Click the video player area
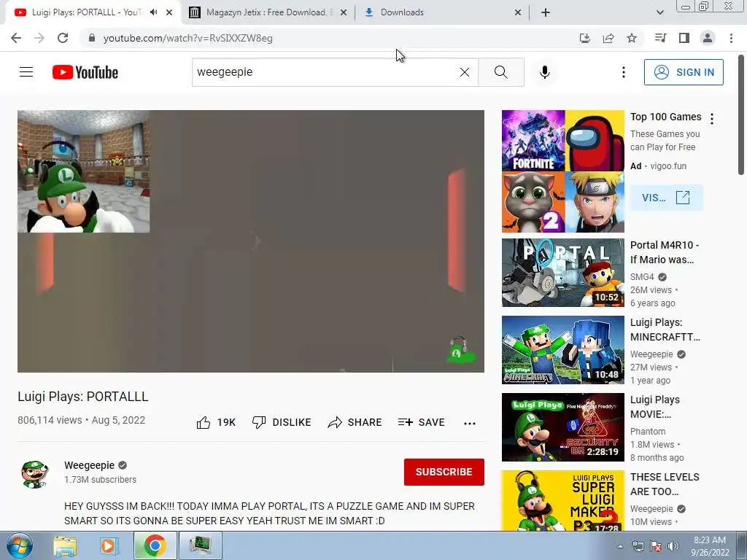 (x=251, y=241)
